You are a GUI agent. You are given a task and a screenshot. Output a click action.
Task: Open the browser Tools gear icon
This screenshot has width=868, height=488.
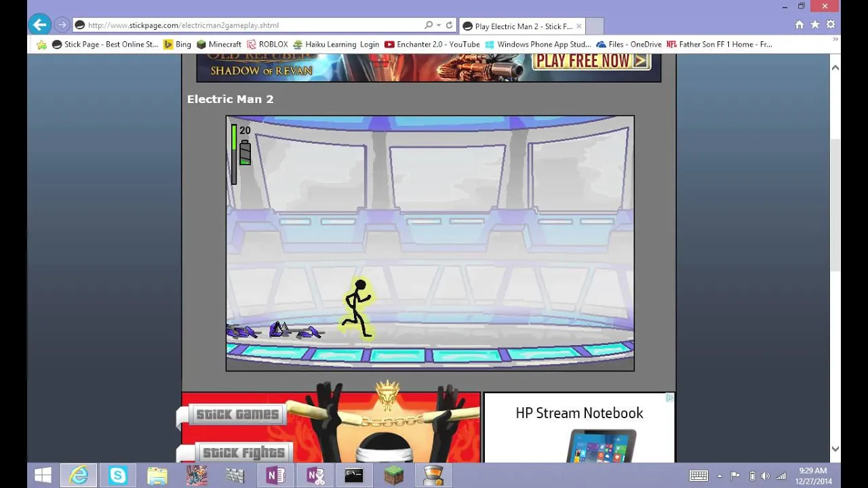tap(831, 24)
